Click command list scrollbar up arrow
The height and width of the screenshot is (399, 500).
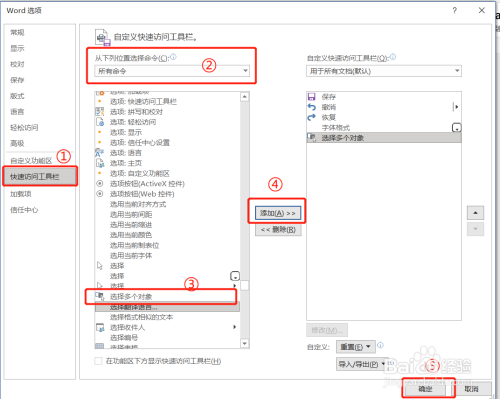(245, 97)
